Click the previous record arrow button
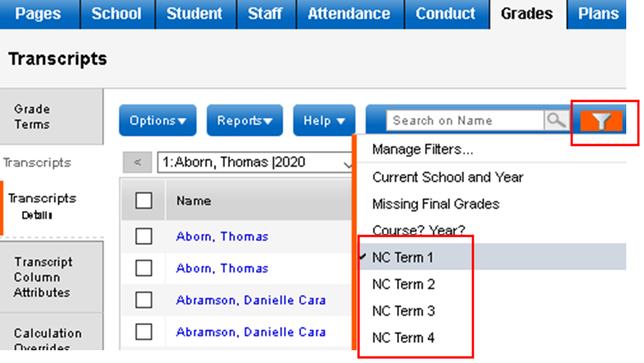 click(137, 162)
